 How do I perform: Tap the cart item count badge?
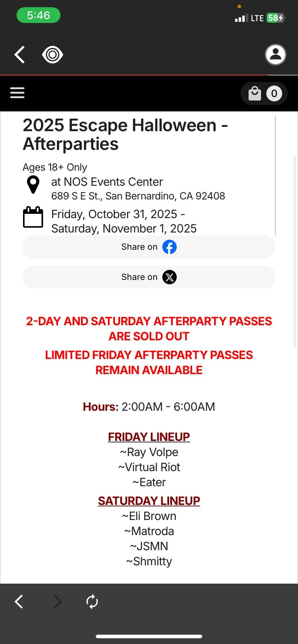(274, 93)
